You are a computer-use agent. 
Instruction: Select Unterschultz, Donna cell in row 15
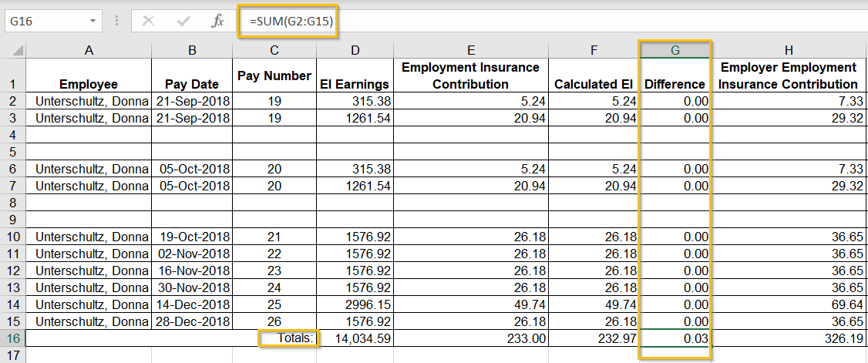click(89, 321)
